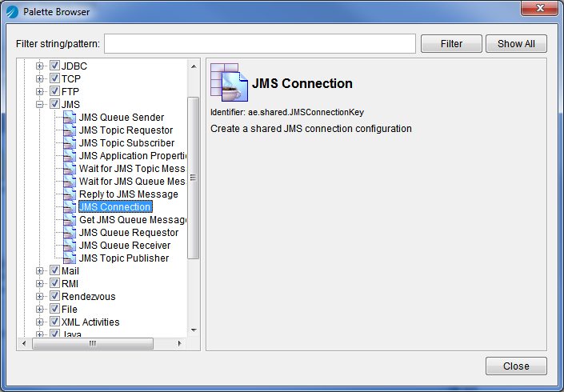This screenshot has height=392, width=564.
Task: Click the tree scrollbar up arrow
Action: point(194,66)
